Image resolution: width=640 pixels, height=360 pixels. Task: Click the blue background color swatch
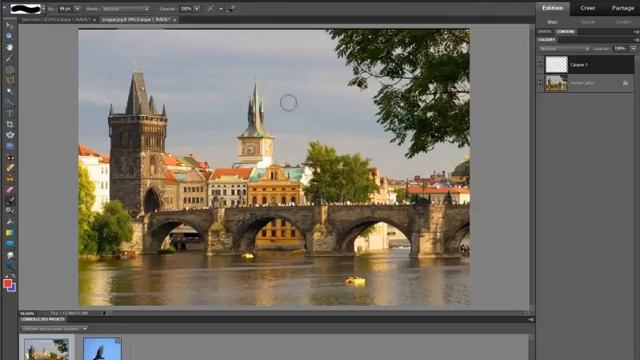click(13, 288)
